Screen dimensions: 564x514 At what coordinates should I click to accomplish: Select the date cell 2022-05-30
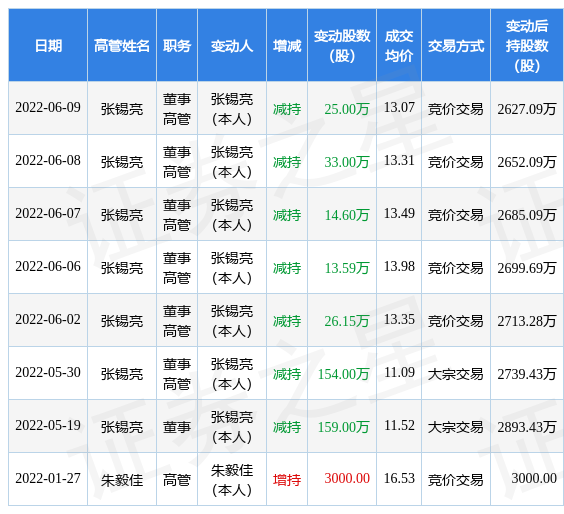pos(48,372)
